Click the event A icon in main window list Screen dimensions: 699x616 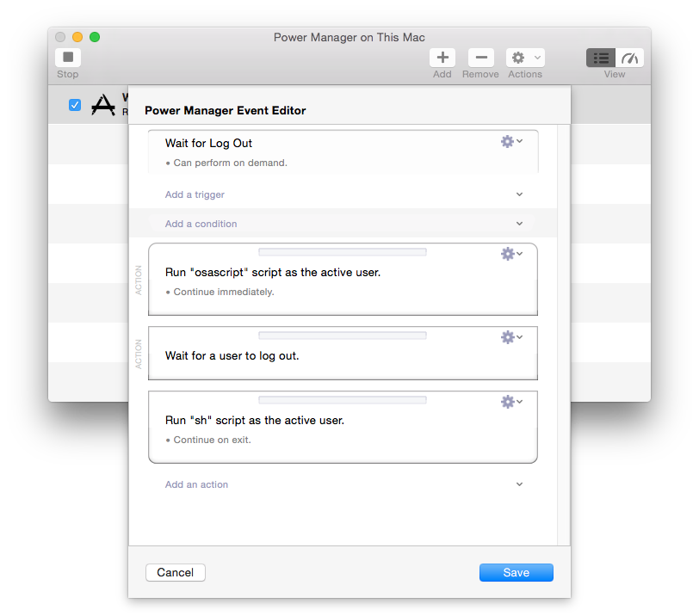tap(103, 105)
